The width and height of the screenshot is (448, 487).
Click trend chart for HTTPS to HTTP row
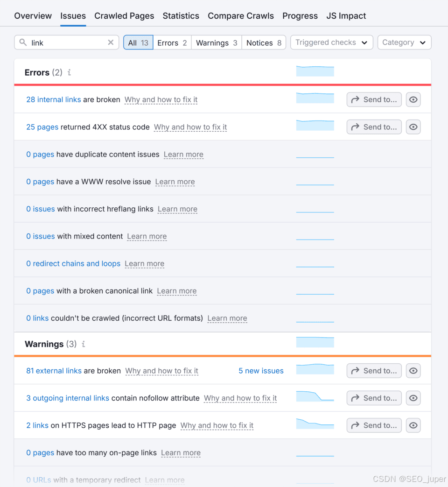click(x=315, y=423)
